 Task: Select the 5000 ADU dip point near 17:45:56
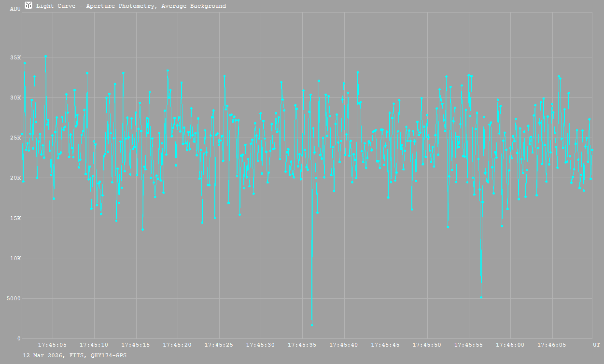tap(481, 297)
